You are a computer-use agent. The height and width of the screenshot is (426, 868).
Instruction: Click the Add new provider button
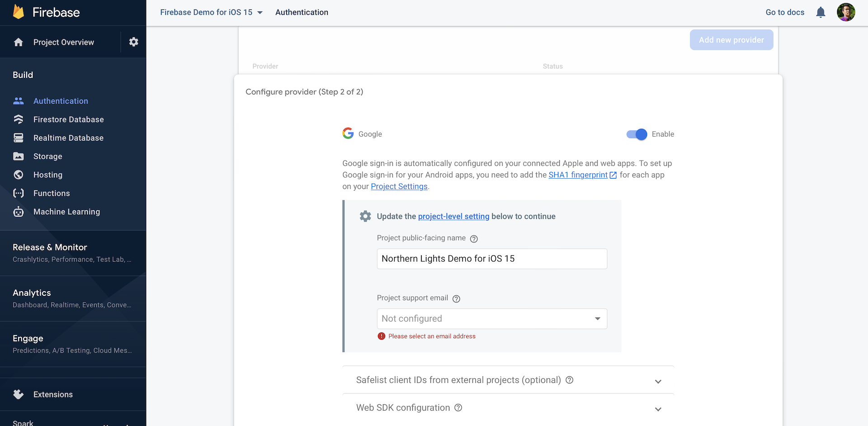pyautogui.click(x=731, y=40)
